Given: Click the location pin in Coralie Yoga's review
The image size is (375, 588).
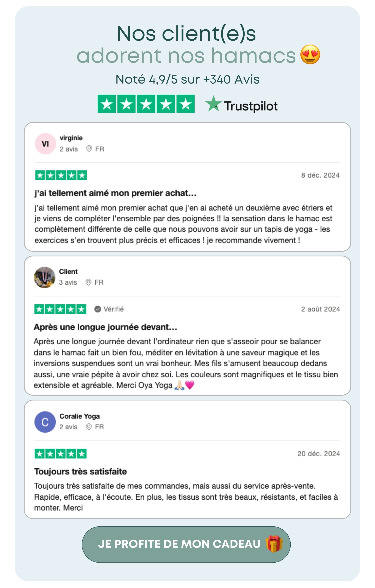Looking at the screenshot, I should point(89,427).
